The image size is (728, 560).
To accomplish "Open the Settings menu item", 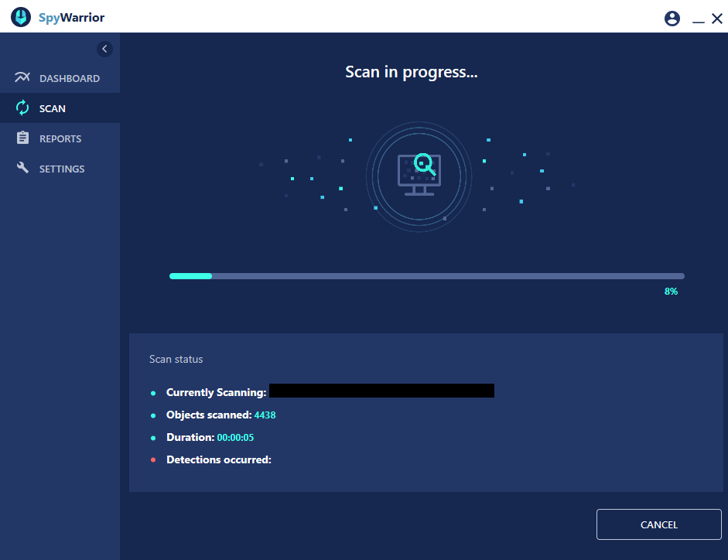I will coord(60,169).
